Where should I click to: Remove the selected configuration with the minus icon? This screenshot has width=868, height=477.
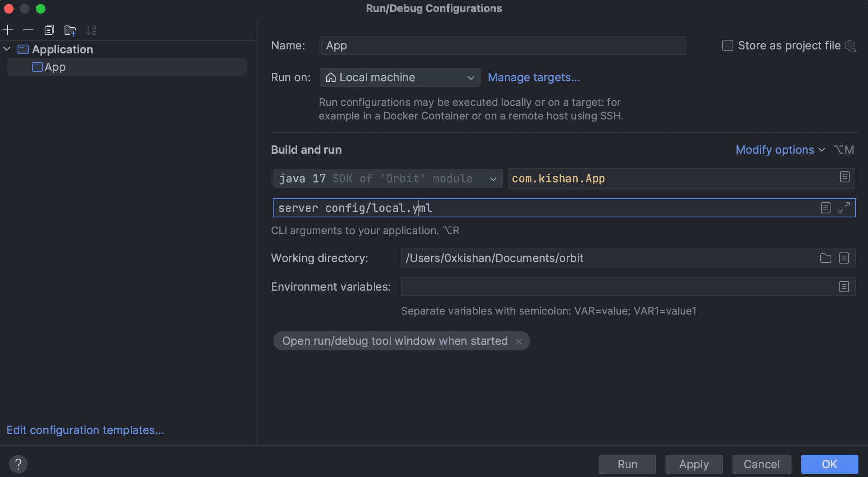click(x=28, y=30)
